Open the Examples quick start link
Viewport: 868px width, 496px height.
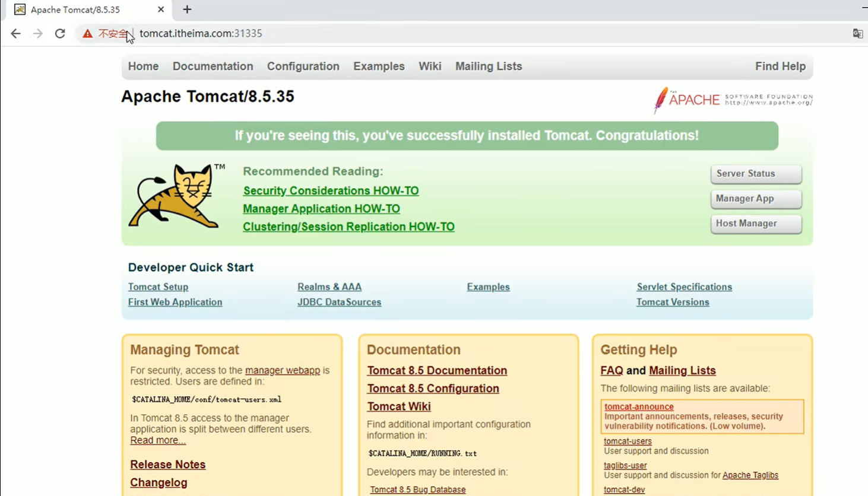tap(488, 287)
